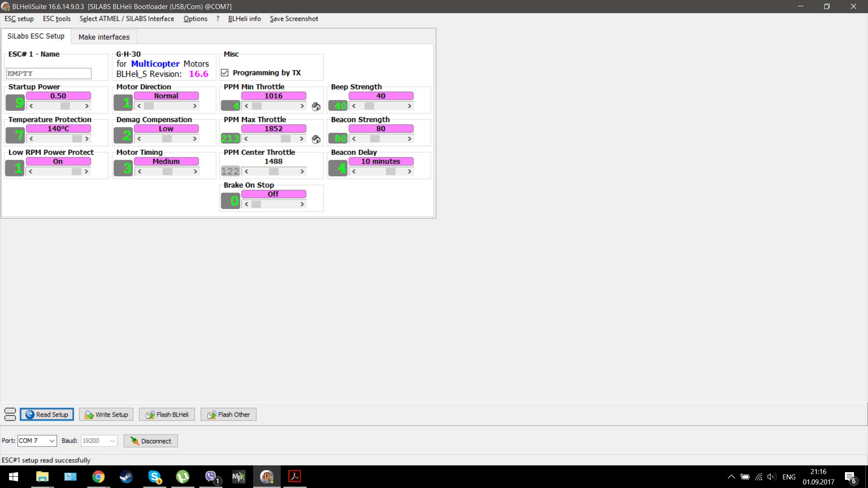Open Google Chrome from the taskbar
The width and height of the screenshot is (868, 488).
(x=98, y=477)
